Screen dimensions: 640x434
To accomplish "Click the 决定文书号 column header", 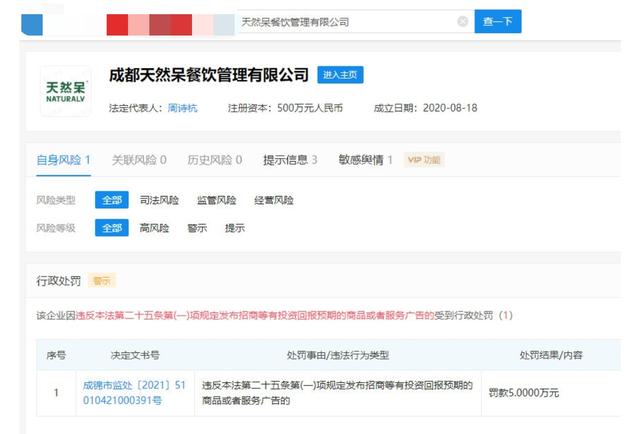I will (x=135, y=355).
